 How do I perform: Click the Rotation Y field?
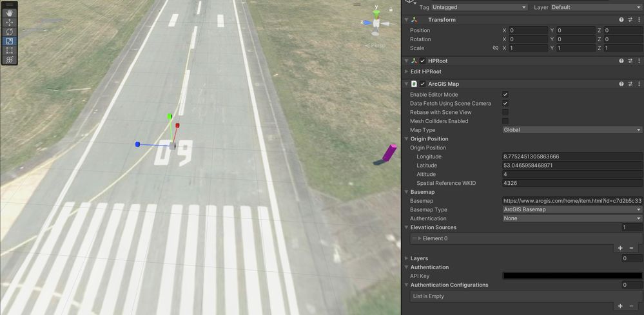tap(576, 39)
